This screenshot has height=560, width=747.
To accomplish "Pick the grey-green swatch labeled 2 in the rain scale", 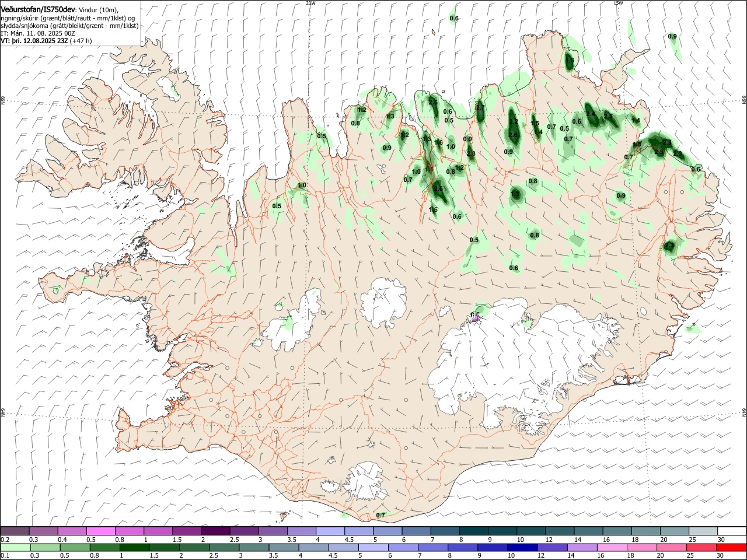I will tap(194, 547).
